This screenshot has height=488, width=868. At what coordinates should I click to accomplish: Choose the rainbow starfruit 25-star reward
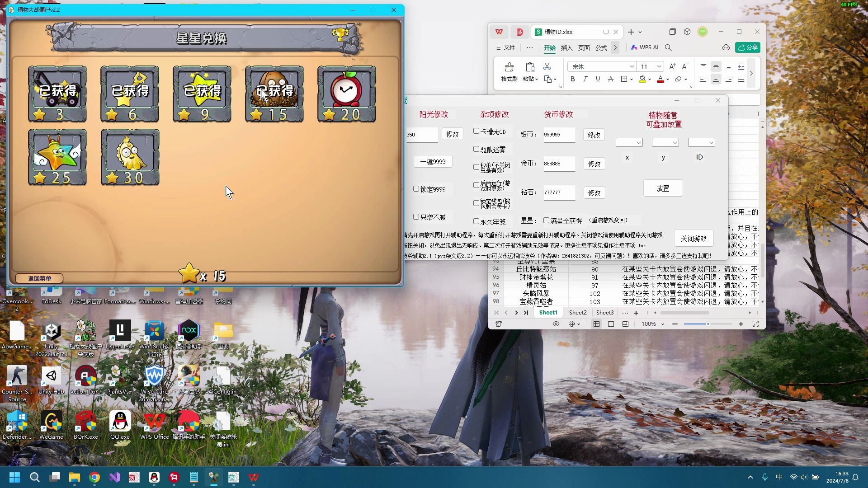[x=57, y=157]
